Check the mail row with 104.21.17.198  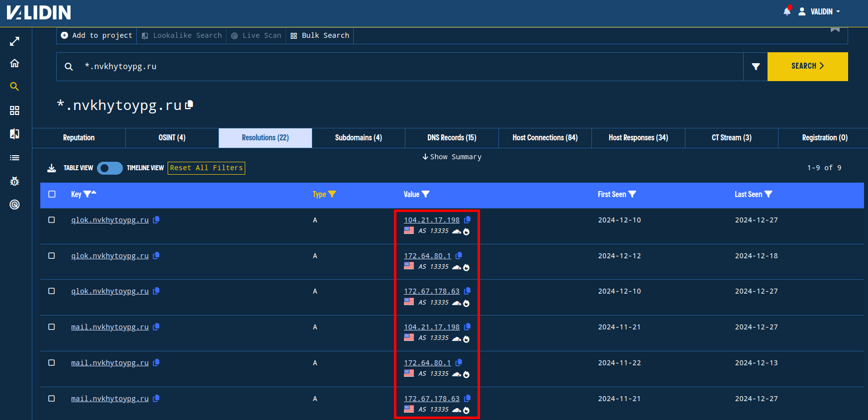[51, 327]
